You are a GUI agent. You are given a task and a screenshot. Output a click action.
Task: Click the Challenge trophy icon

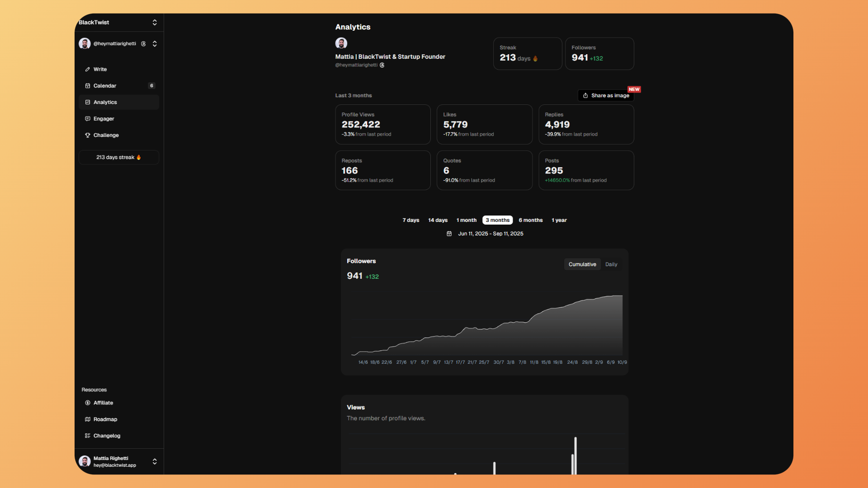[x=87, y=136]
